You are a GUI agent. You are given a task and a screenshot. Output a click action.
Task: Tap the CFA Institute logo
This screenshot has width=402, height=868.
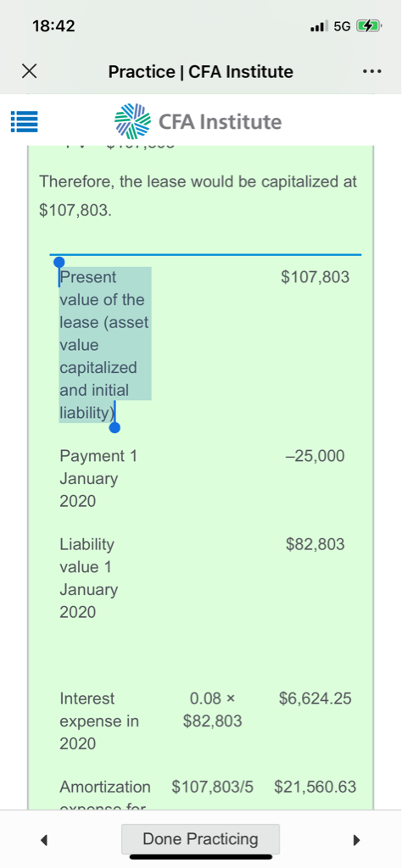point(198,121)
